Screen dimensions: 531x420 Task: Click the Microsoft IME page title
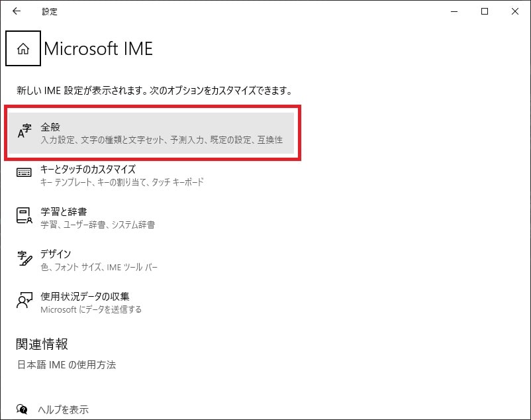(x=98, y=48)
